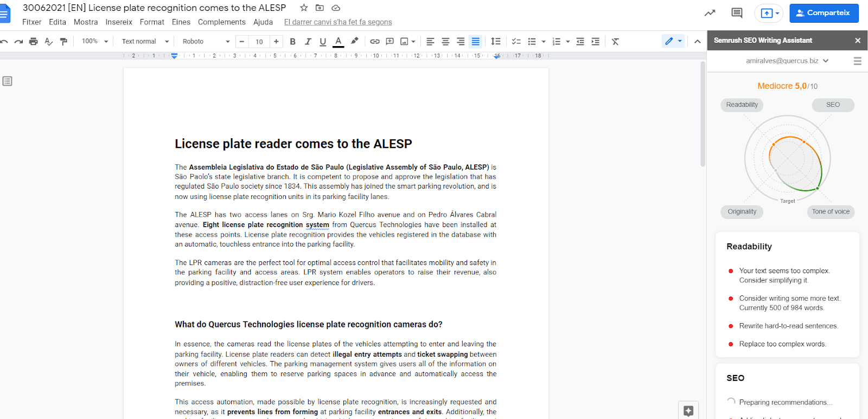Increase the indent
The image size is (868, 419).
[x=596, y=41]
